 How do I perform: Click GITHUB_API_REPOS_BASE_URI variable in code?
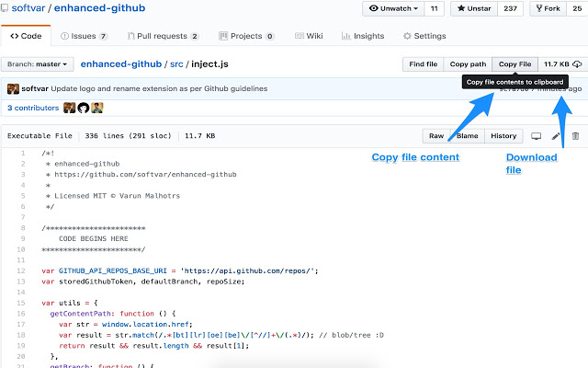(x=112, y=270)
